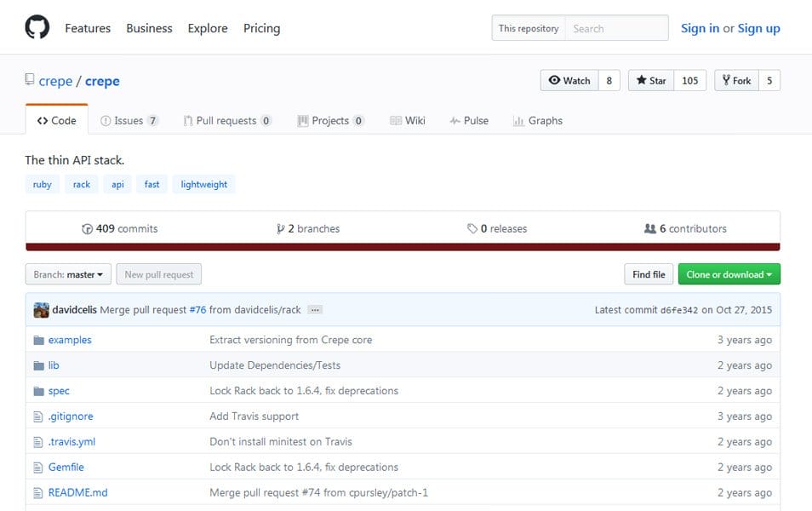812x511 pixels.
Task: Open pull request #76 link
Action: tap(197, 310)
